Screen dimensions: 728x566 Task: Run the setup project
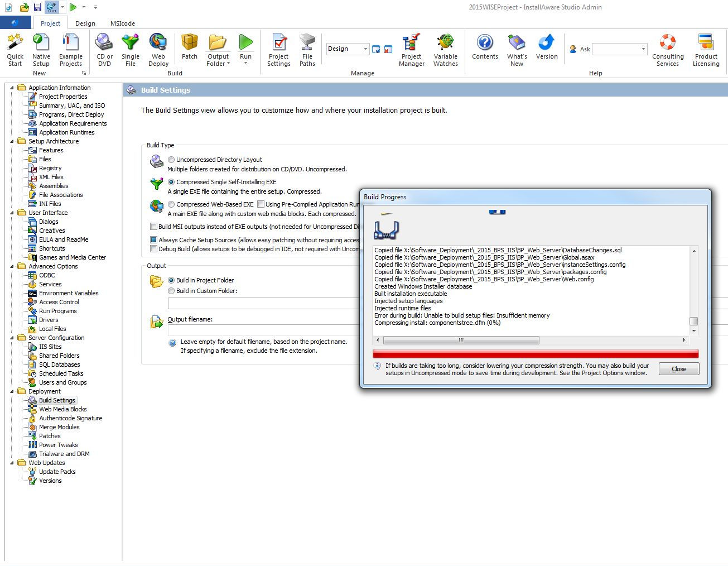click(x=245, y=47)
